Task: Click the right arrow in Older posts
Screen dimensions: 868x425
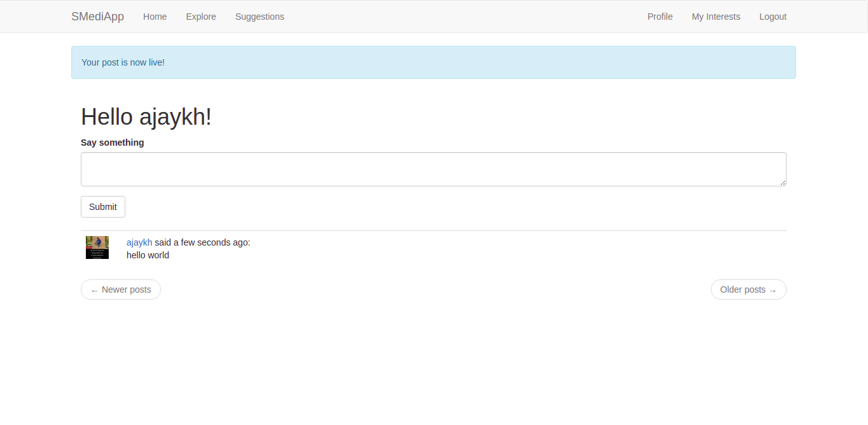Action: click(774, 290)
